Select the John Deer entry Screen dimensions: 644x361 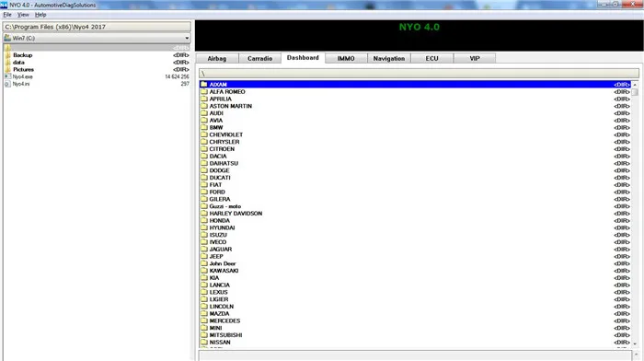[415, 263]
